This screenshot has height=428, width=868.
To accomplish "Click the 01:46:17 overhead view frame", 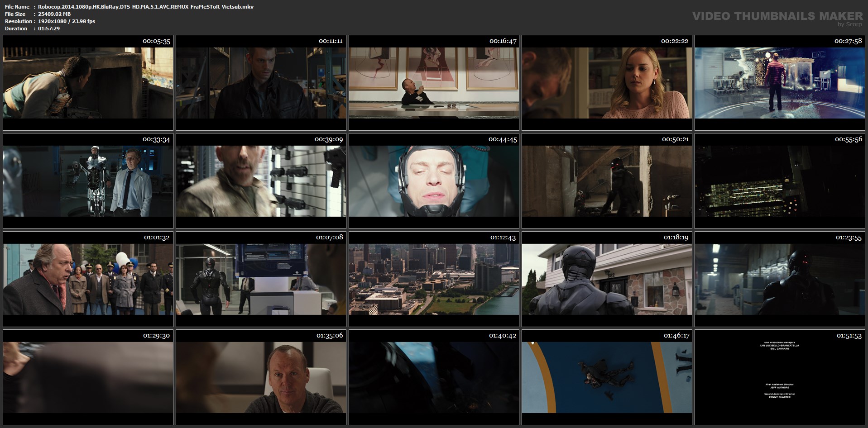I will tap(607, 377).
